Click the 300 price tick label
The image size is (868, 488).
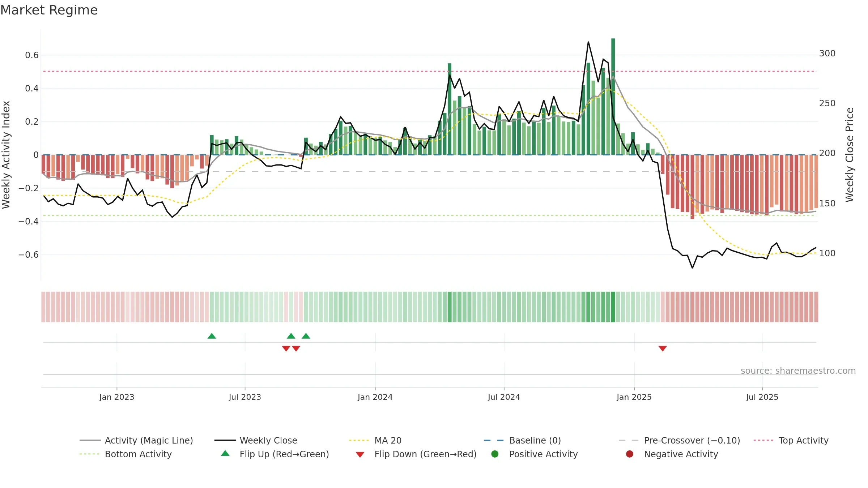pyautogui.click(x=827, y=53)
